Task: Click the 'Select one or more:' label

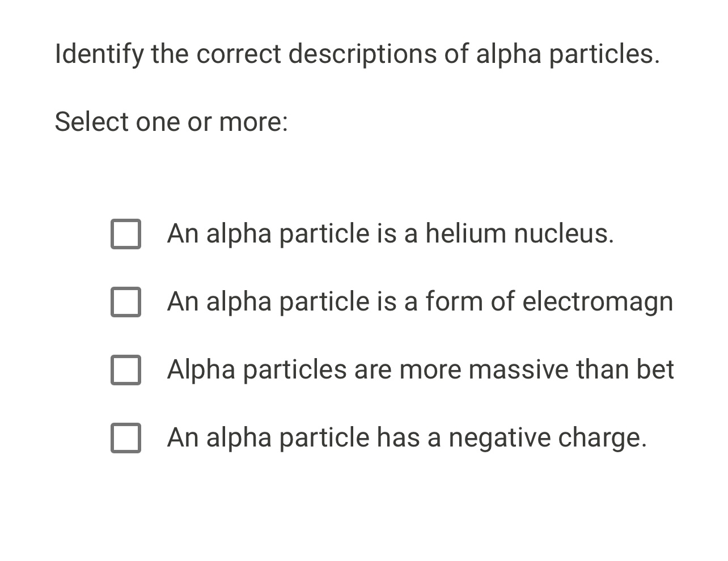Action: 171,121
